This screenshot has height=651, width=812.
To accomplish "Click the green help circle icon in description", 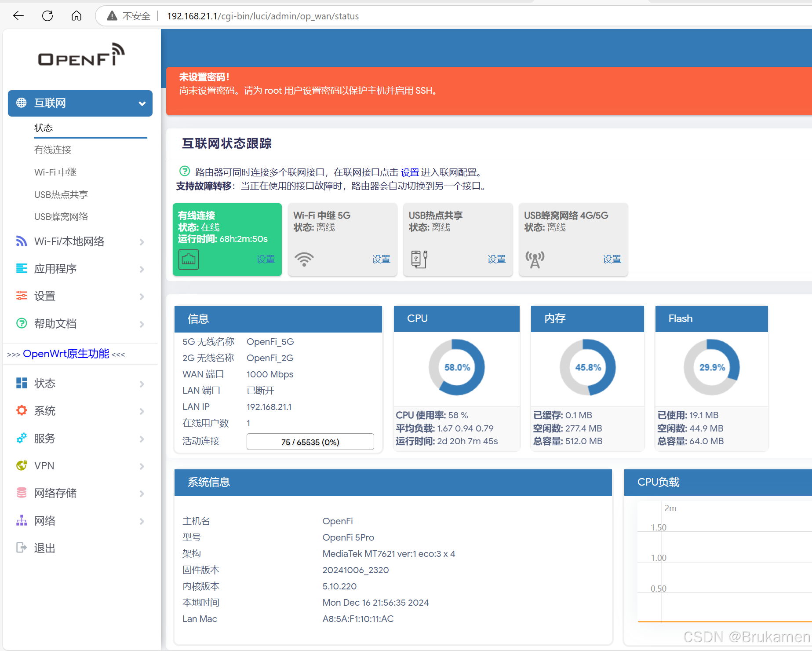I will tap(185, 171).
